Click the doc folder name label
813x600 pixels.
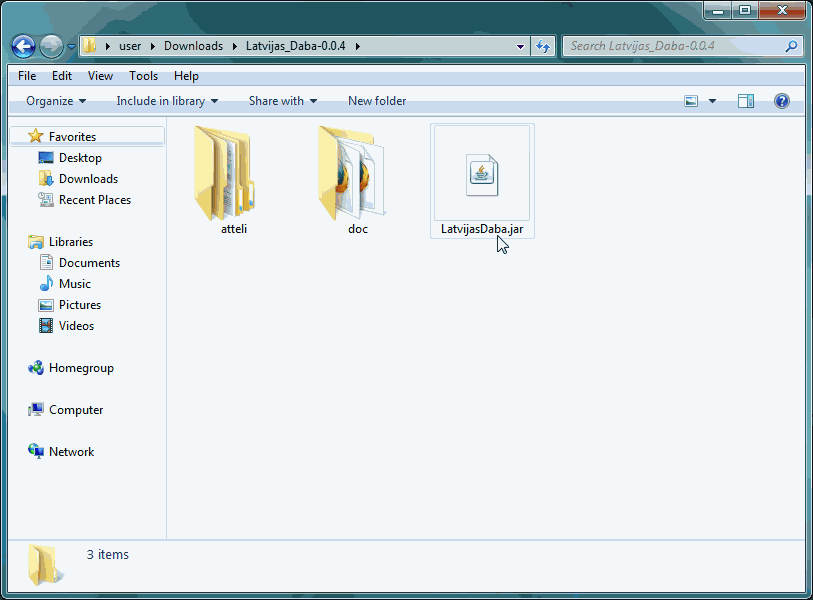pos(358,229)
